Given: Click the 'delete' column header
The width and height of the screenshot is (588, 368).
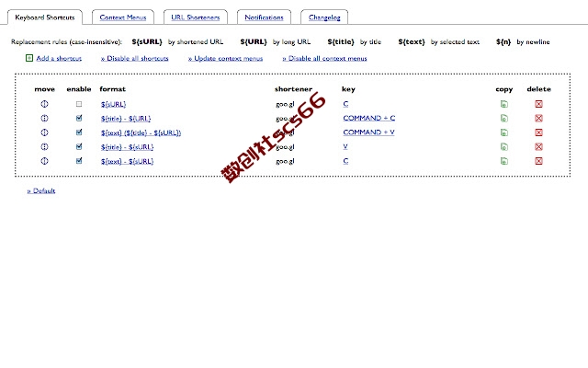Looking at the screenshot, I should (539, 89).
